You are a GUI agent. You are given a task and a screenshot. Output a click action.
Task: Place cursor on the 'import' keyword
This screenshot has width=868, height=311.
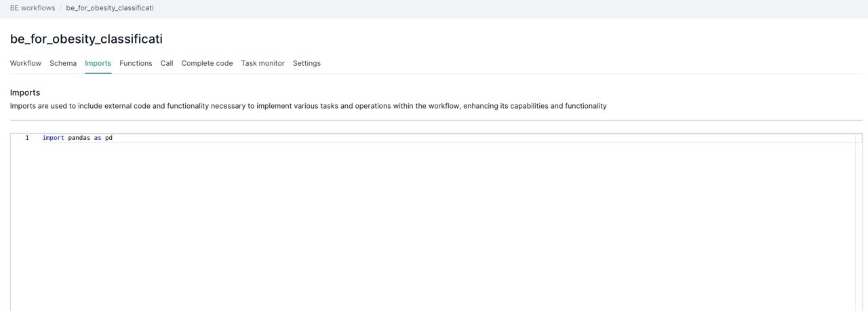click(x=53, y=138)
